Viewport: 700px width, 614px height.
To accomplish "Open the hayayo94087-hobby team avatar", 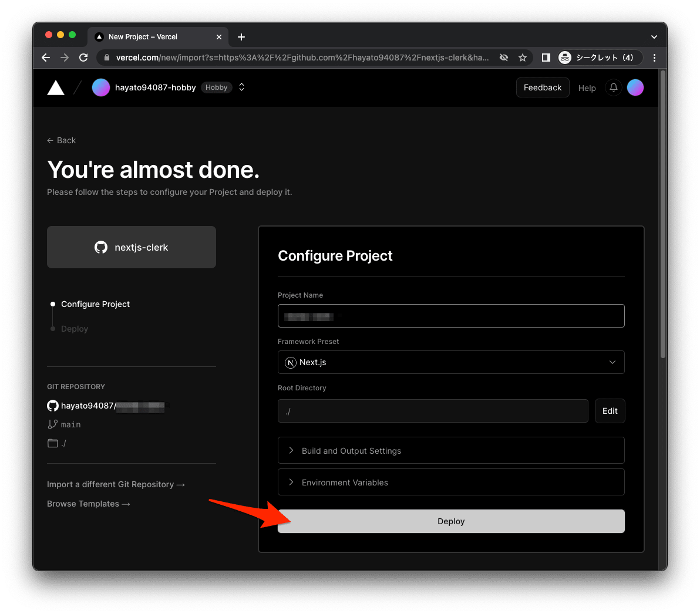I will pyautogui.click(x=101, y=87).
